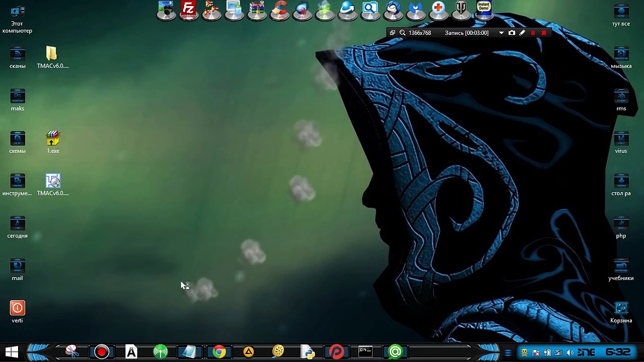
Task: Select the rms desktop folder
Action: [621, 101]
